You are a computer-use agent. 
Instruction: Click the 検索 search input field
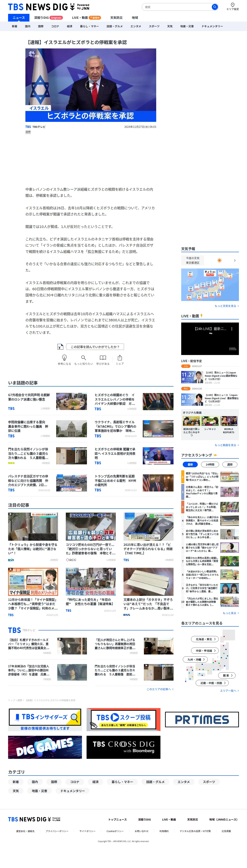pos(176,7)
